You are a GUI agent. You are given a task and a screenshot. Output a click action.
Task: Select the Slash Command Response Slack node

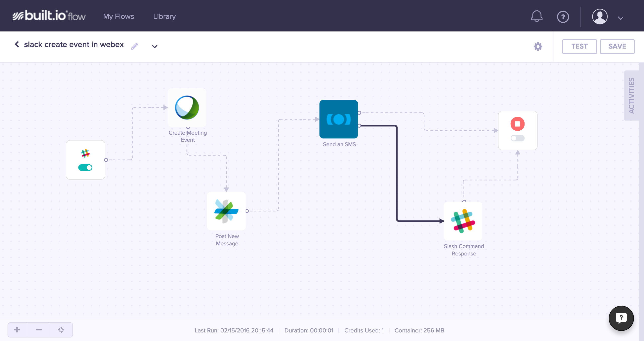(x=463, y=221)
